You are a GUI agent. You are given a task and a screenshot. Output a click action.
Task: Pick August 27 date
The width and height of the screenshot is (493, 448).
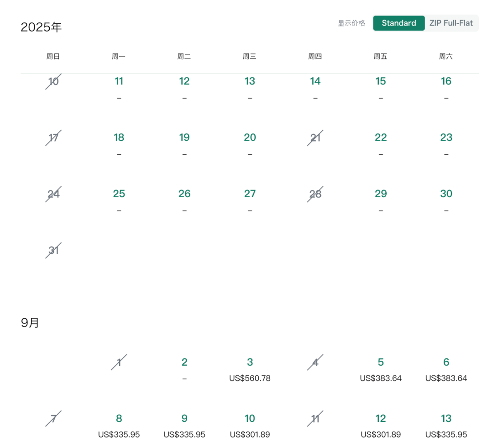click(250, 201)
